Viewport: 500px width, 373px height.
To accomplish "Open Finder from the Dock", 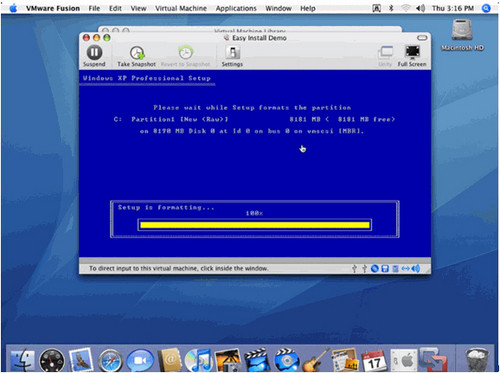I will pos(23,360).
